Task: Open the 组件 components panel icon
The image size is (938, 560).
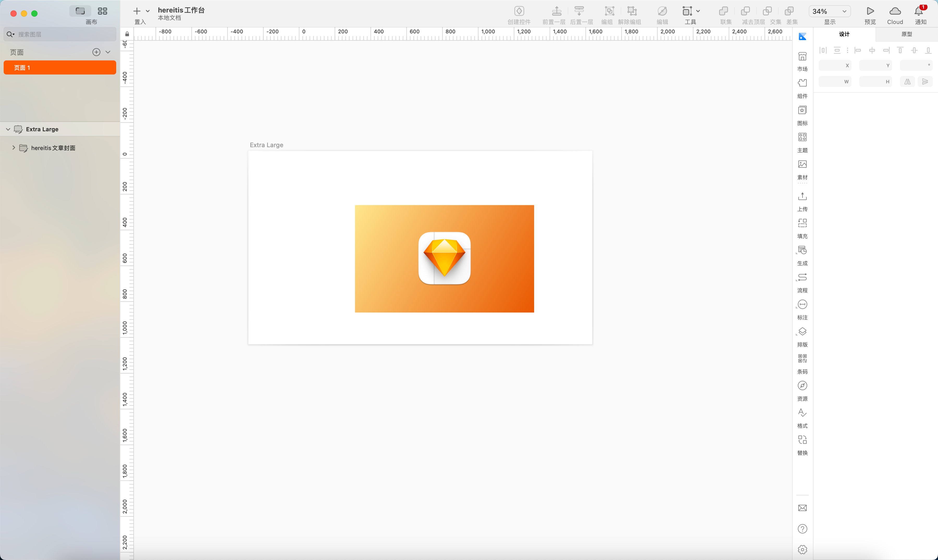Action: tap(802, 83)
